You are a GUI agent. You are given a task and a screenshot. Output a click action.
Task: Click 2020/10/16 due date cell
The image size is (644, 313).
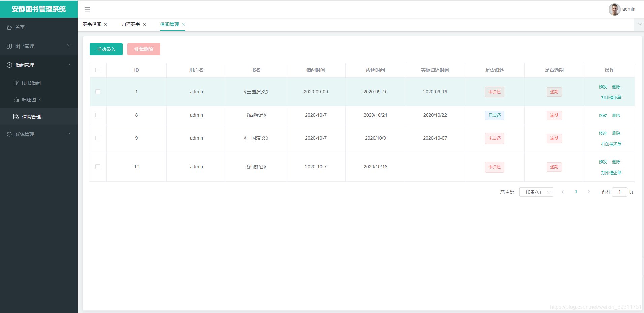coord(375,167)
